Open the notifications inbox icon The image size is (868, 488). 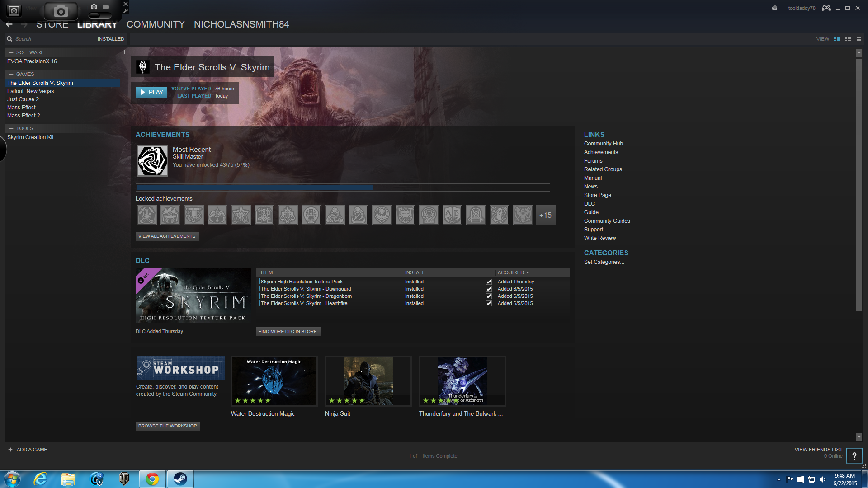pos(774,8)
